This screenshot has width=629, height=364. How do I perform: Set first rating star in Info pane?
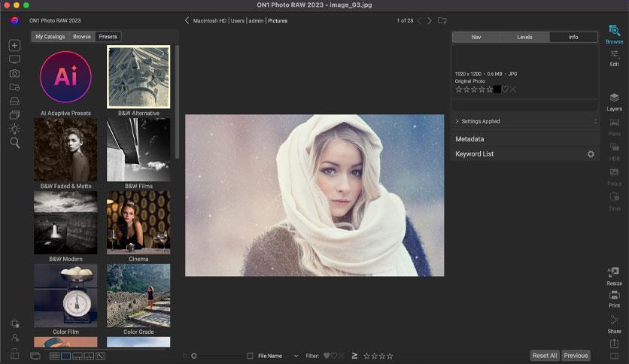pyautogui.click(x=459, y=89)
